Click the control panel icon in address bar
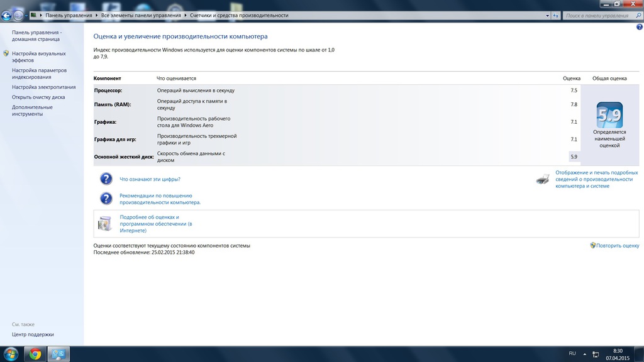Viewport: 644px width, 362px height. 34,15
